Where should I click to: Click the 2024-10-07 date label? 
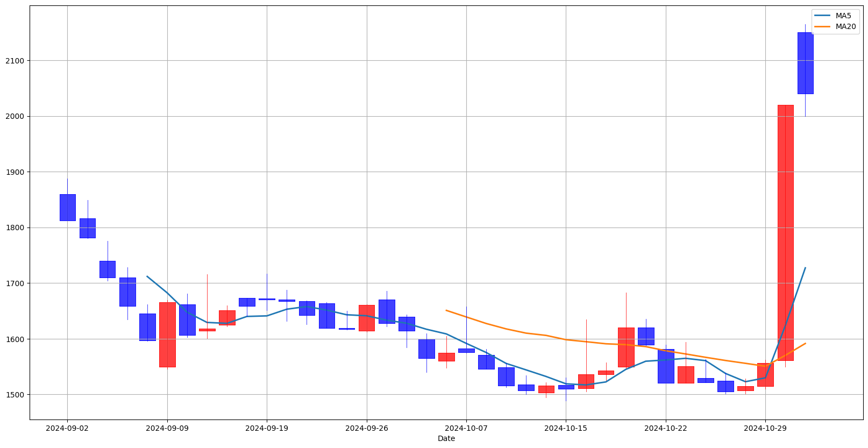466,428
